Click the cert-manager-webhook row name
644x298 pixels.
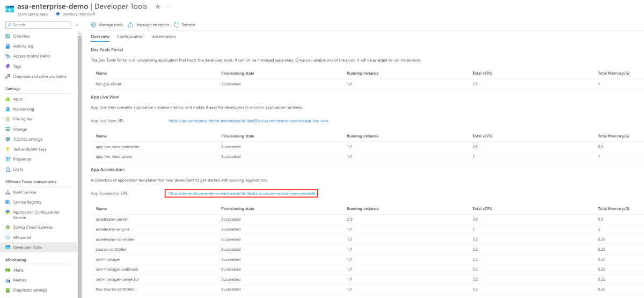[116, 270]
